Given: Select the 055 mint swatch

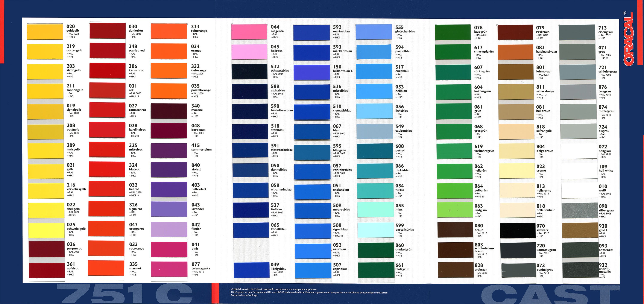Looking at the screenshot, I should pos(375,210).
